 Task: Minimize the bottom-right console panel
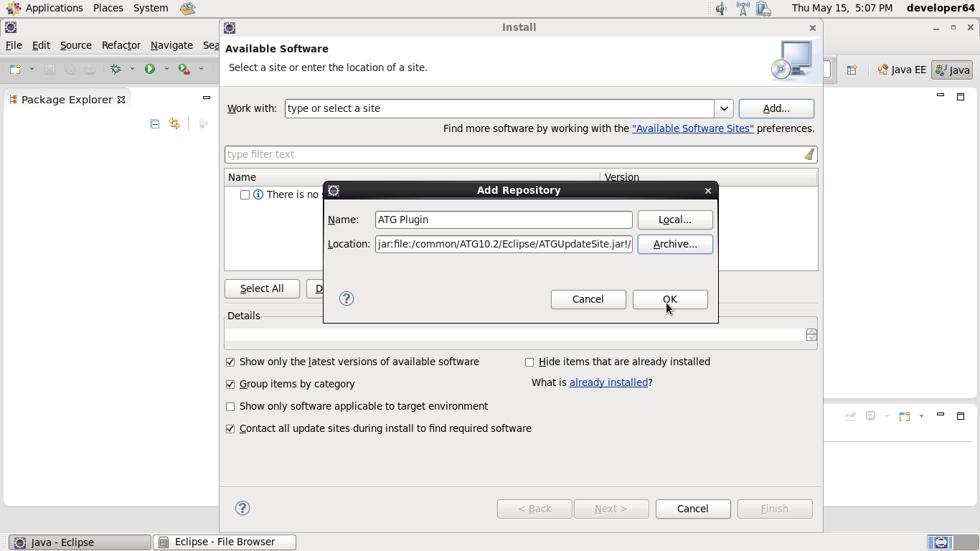(941, 415)
